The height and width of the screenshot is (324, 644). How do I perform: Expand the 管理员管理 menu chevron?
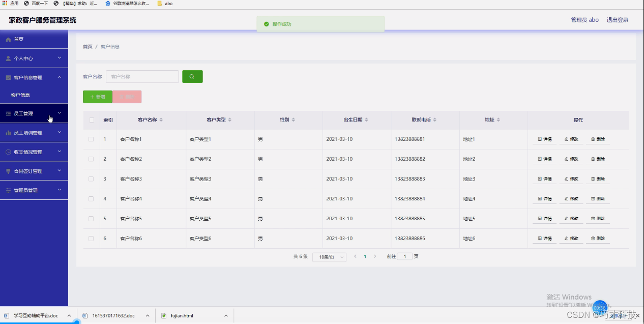(60, 190)
